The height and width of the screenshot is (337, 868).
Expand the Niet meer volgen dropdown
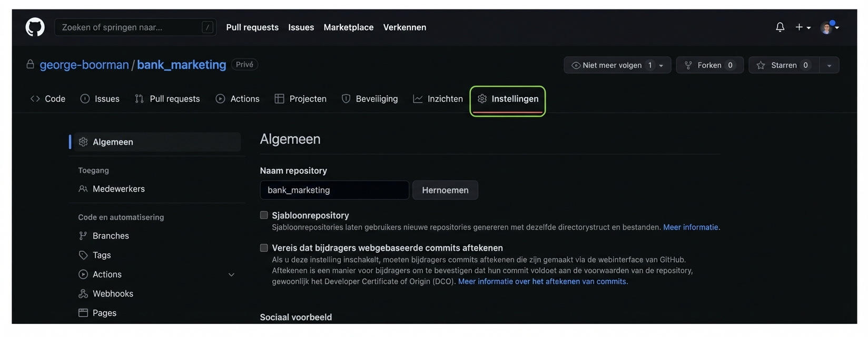pyautogui.click(x=662, y=65)
